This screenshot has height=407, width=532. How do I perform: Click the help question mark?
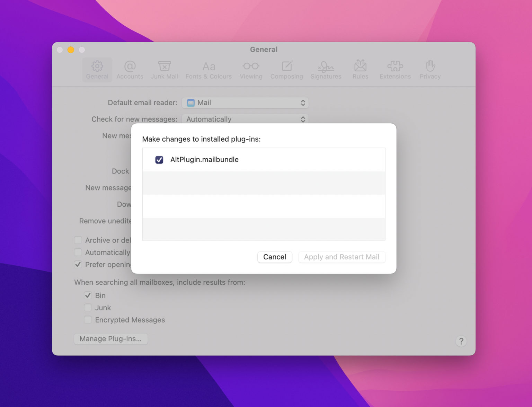[461, 341]
